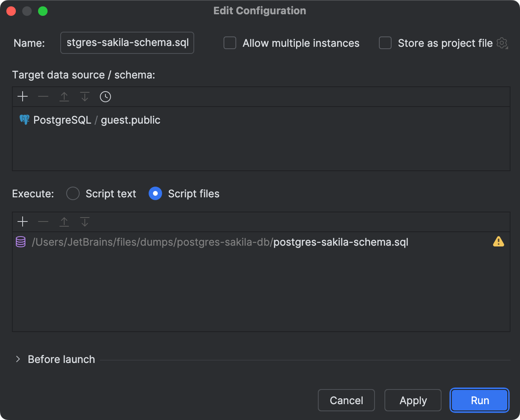520x420 pixels.
Task: Move the script file down the list
Action: click(x=84, y=221)
